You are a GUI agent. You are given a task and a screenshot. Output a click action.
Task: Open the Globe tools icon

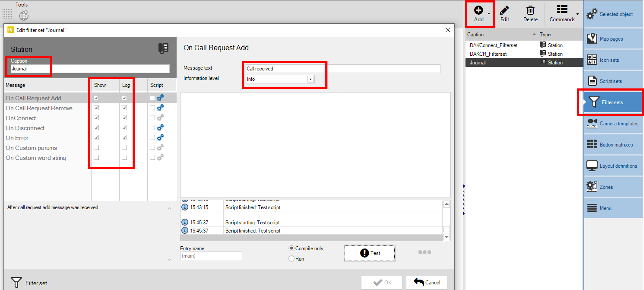(24, 16)
